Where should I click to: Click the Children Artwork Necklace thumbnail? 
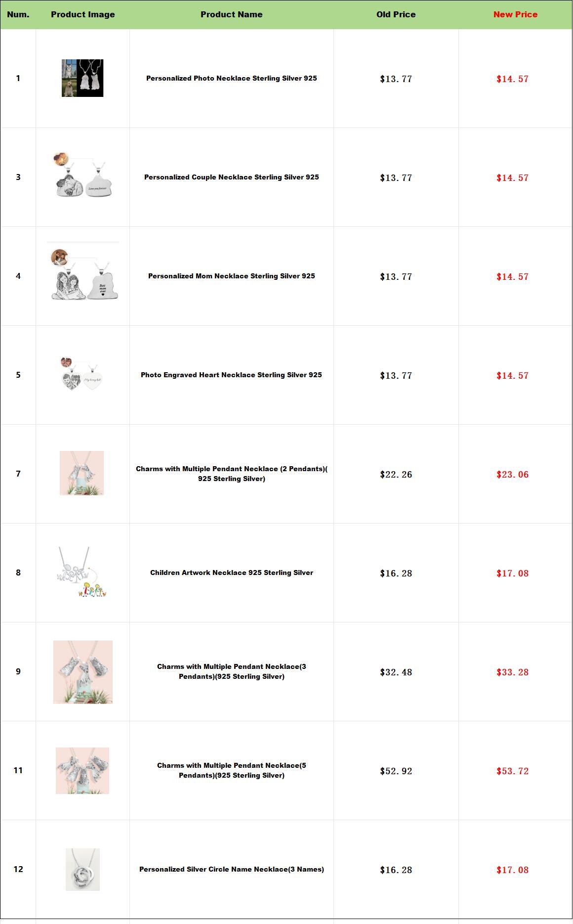(x=82, y=572)
